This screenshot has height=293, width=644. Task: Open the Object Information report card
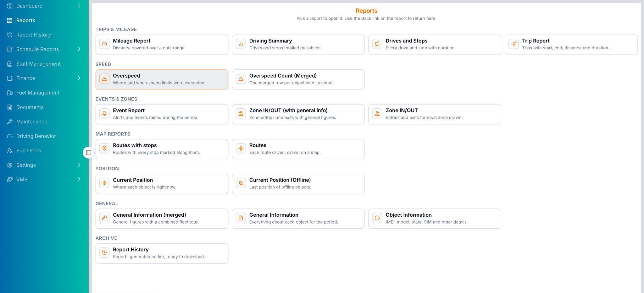[x=435, y=219]
